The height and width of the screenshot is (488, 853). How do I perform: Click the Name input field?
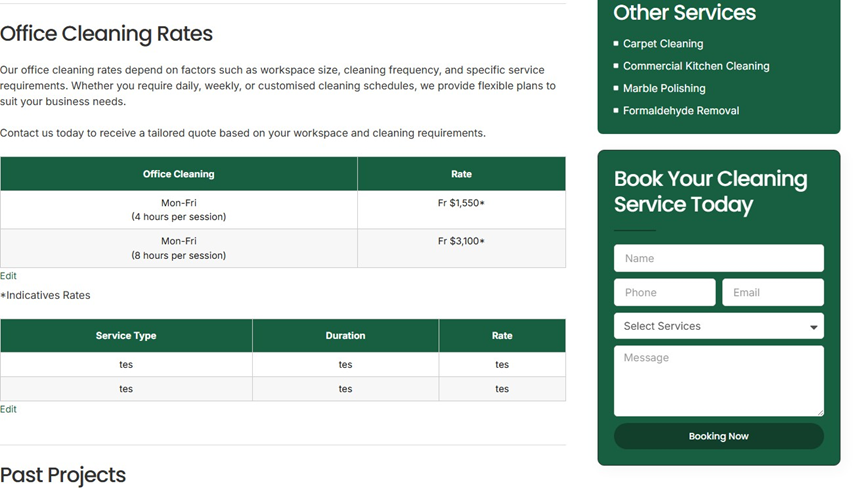(x=718, y=258)
